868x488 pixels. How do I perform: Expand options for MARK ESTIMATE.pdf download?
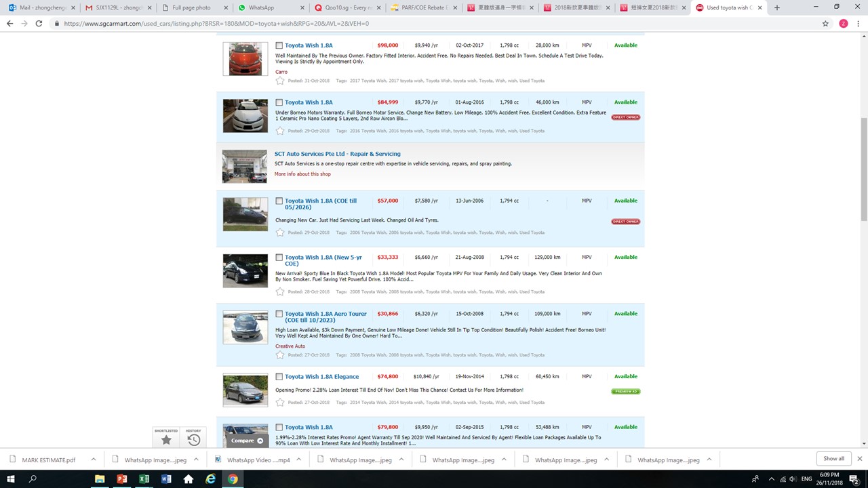click(94, 460)
